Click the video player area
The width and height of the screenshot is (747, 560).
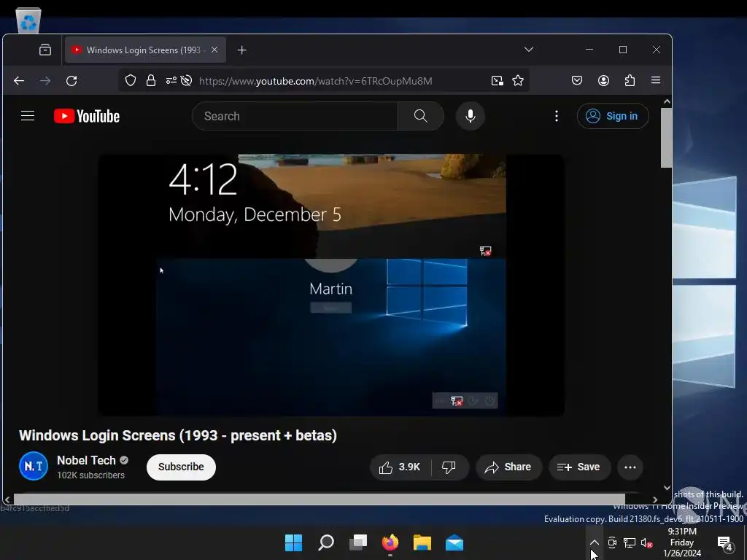point(331,285)
